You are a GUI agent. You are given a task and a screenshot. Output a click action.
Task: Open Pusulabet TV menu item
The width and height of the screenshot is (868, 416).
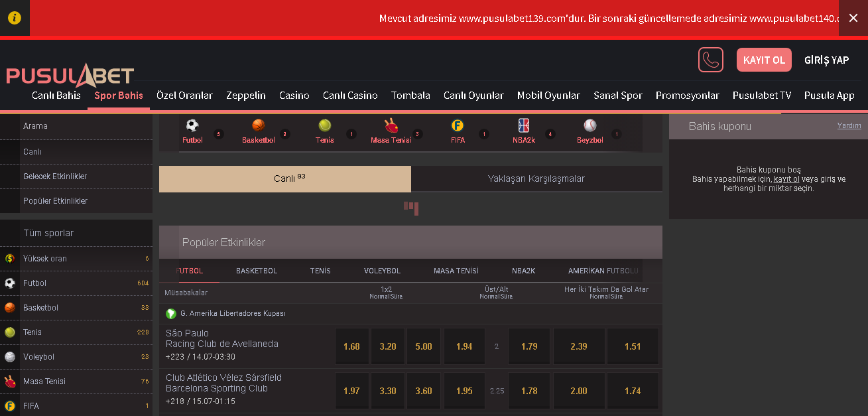762,96
